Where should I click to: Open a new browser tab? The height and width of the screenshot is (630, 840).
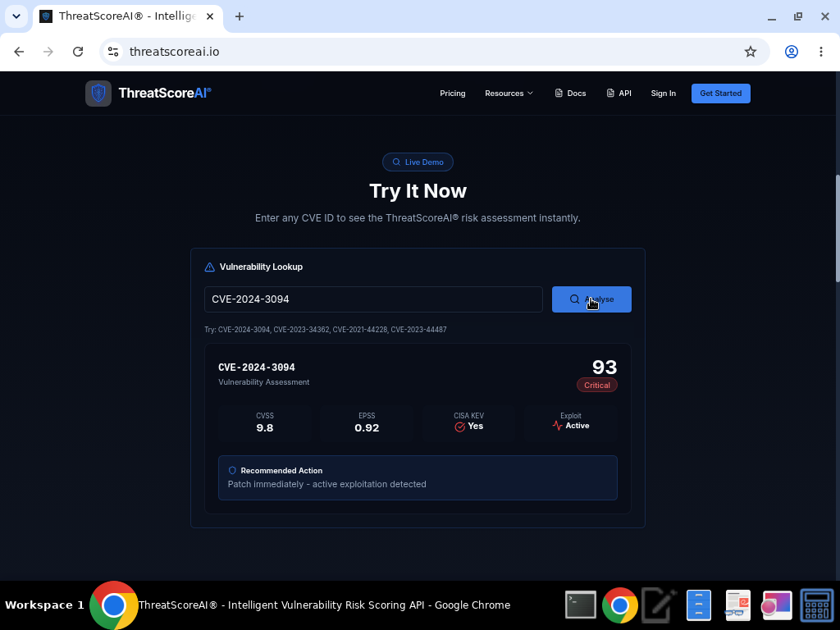pyautogui.click(x=240, y=16)
